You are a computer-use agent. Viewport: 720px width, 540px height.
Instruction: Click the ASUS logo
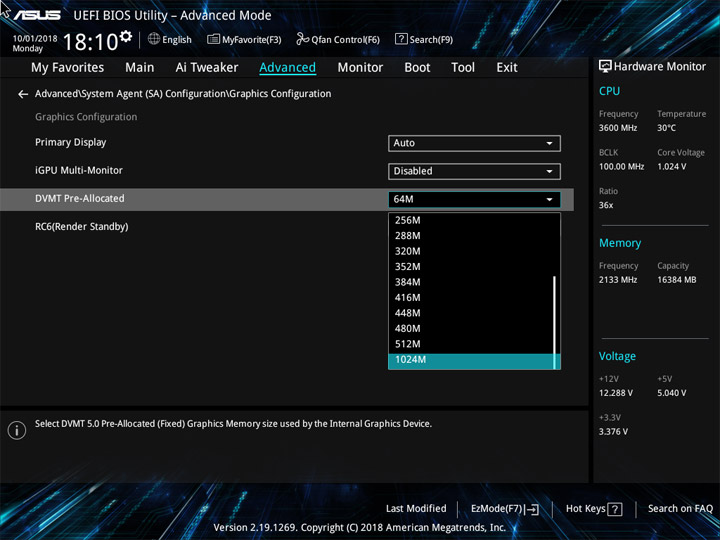(x=37, y=15)
